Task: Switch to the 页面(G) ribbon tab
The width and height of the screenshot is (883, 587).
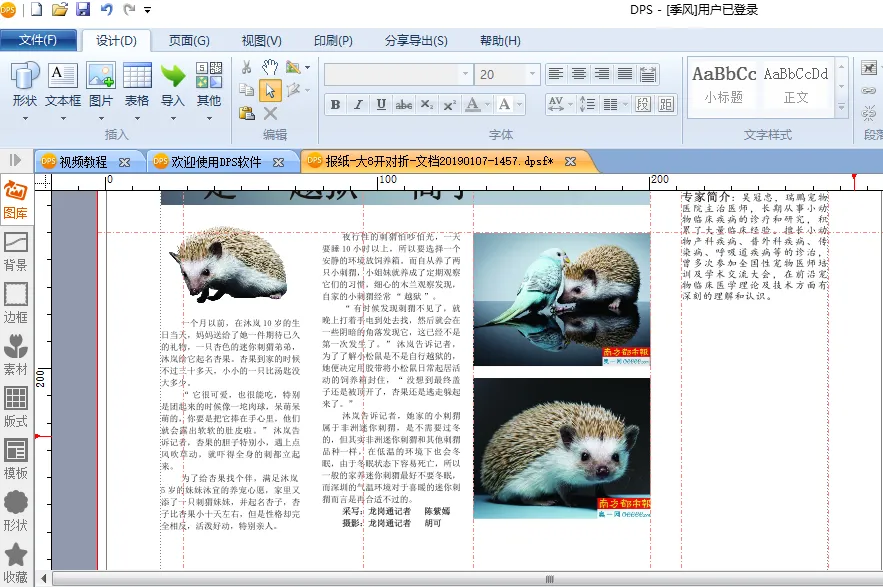Action: click(189, 41)
